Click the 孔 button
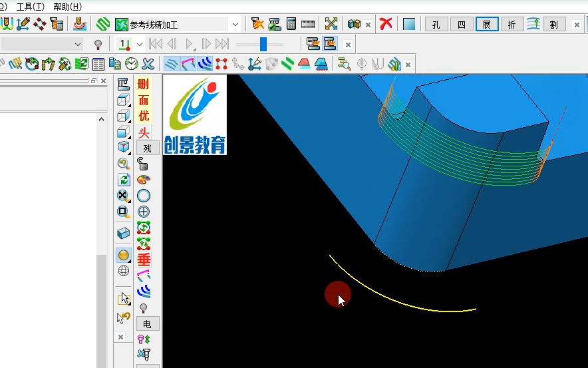Image resolution: width=588 pixels, height=368 pixels. (436, 25)
